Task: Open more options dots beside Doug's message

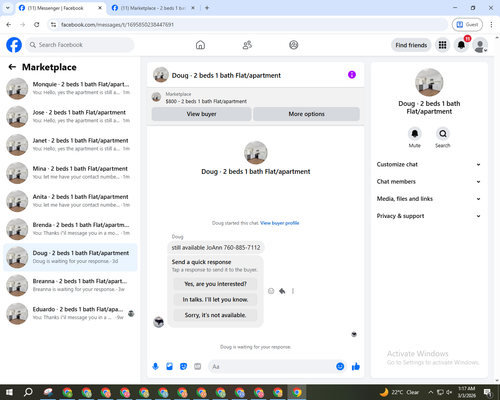Action: [x=293, y=291]
